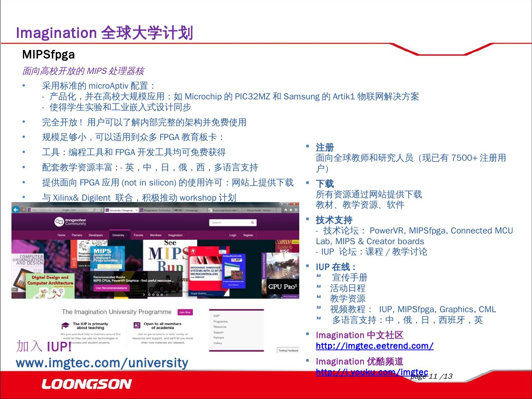This screenshot has height=399, width=532.
Task: Open favorites via the star icon
Action: [291, 210]
